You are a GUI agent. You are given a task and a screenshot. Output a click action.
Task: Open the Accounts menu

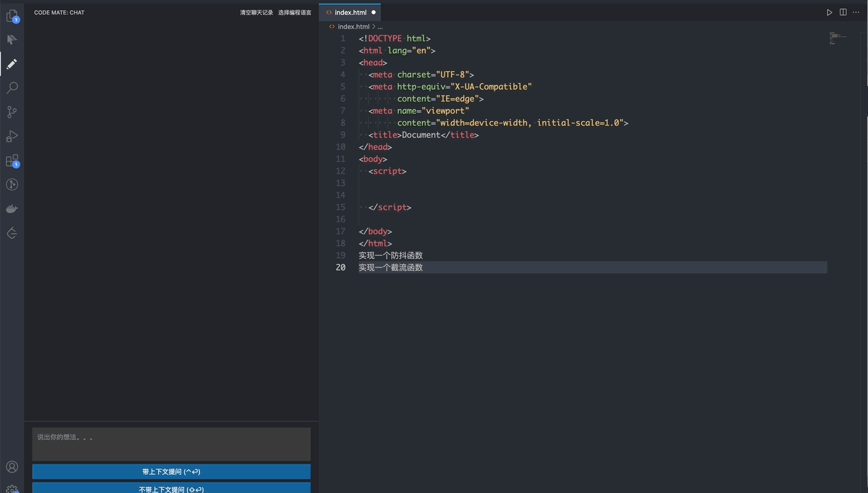coord(12,466)
